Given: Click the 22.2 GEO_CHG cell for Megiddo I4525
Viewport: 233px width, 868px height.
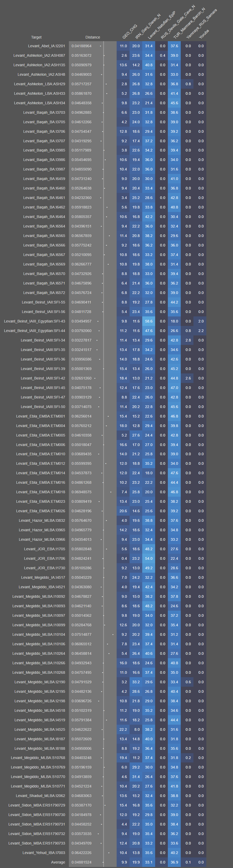Looking at the screenshot, I should pos(123,729).
